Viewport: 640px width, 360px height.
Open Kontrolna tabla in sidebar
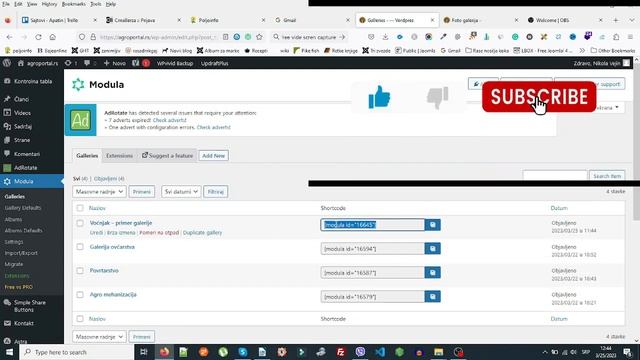(x=32, y=81)
